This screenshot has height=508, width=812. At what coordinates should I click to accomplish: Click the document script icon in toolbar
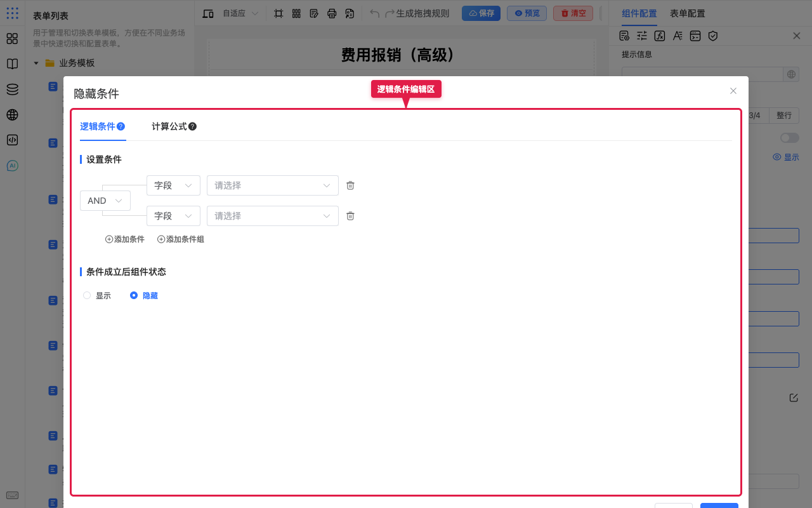pos(350,13)
